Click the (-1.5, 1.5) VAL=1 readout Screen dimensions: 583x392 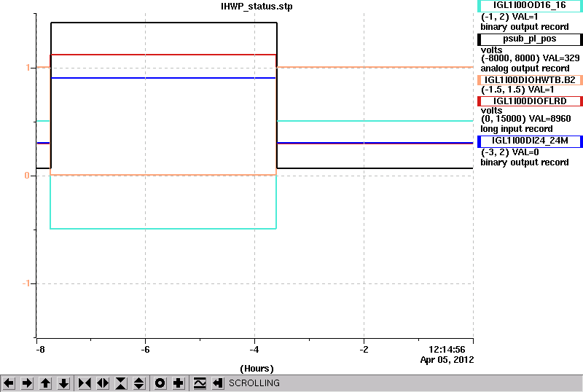tap(517, 90)
